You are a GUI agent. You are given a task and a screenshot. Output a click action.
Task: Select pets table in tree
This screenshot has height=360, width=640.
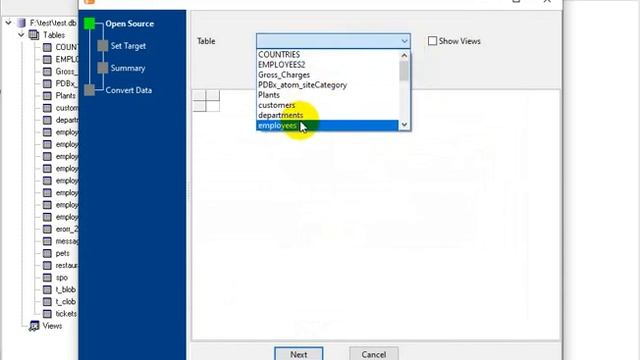pos(62,253)
